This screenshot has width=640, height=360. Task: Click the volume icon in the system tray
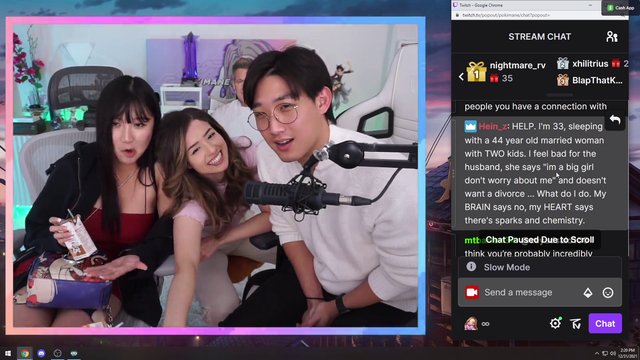tap(613, 353)
